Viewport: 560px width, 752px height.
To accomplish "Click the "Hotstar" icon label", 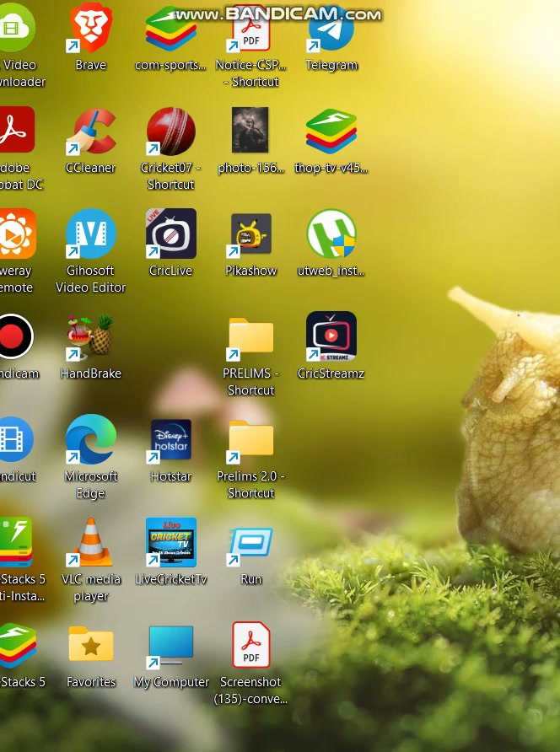I will 171,476.
